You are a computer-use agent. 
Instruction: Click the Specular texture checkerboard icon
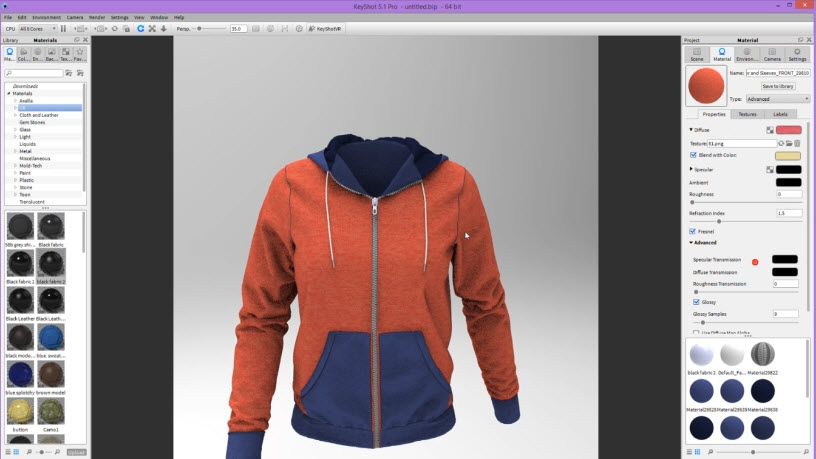770,170
